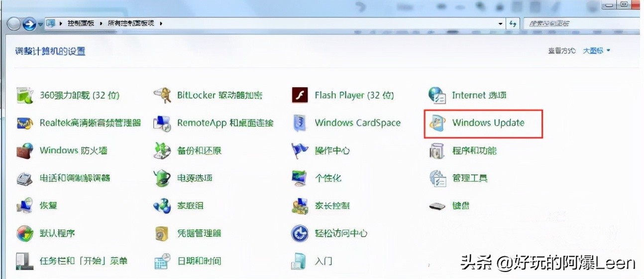Open Internet 选项 icon

pos(437,95)
